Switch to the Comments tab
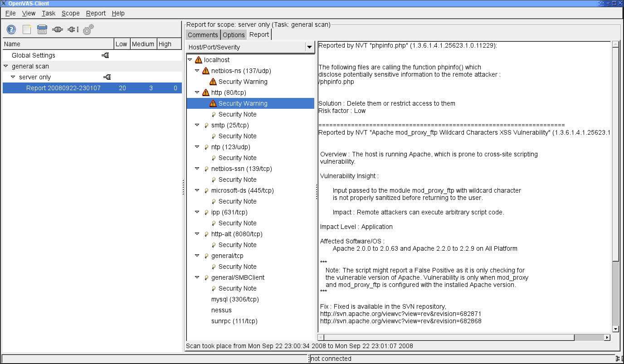 [203, 34]
